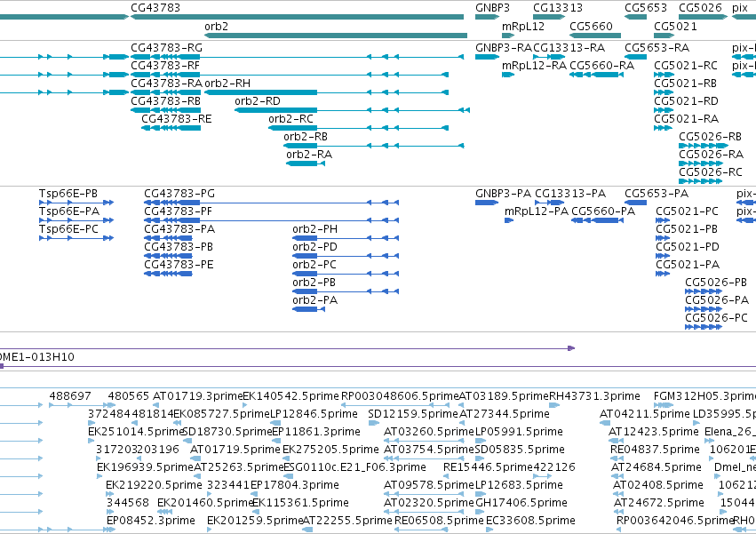Select protein GNBP3-PA
The height and width of the screenshot is (534, 756).
coord(504,194)
